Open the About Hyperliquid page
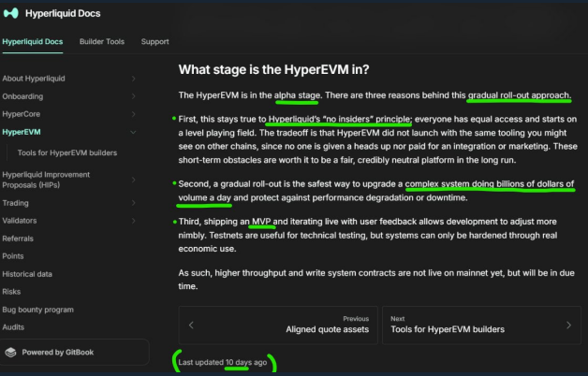Viewport: 588px width, 376px height. [34, 79]
